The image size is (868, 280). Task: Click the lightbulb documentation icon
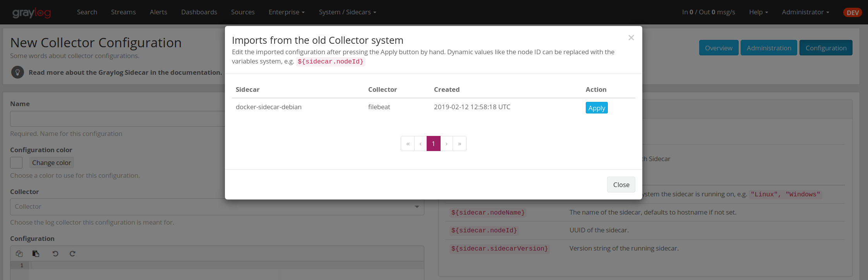[x=17, y=72]
